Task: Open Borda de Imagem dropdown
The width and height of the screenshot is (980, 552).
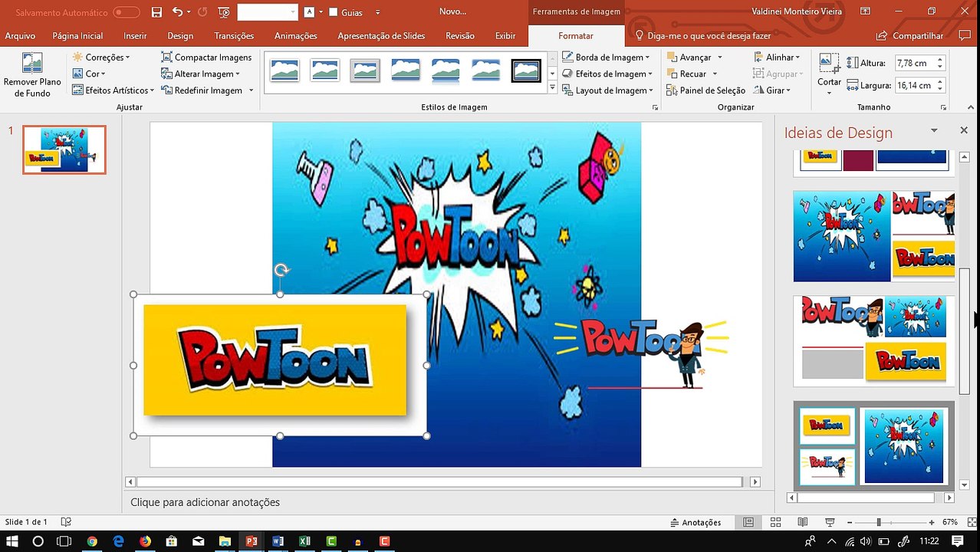Action: [x=606, y=58]
